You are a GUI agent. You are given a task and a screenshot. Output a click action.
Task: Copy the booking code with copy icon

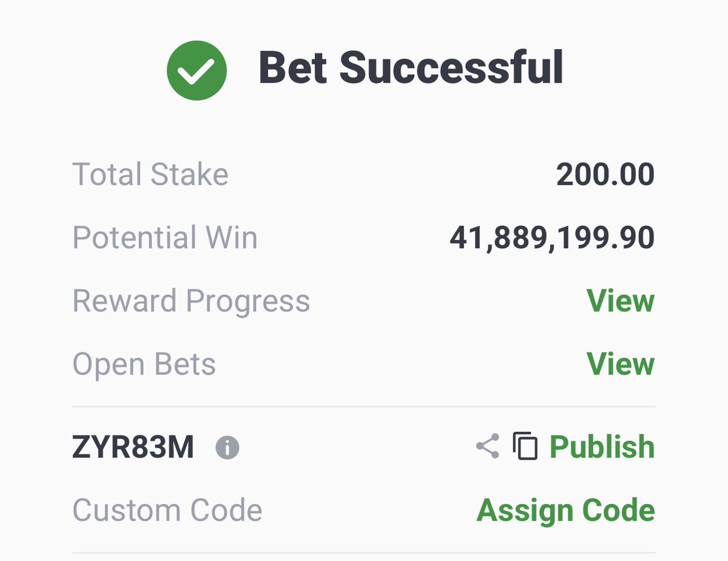pyautogui.click(x=525, y=446)
